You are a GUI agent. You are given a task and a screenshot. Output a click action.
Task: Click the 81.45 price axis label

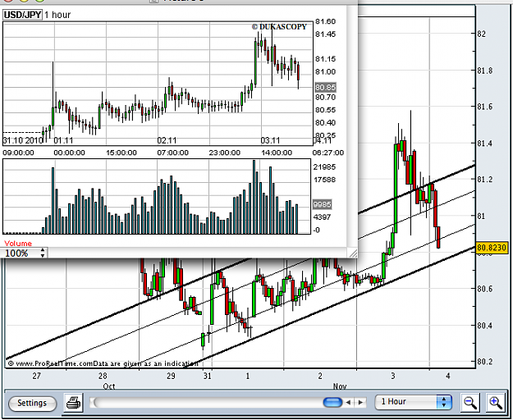[x=326, y=34]
